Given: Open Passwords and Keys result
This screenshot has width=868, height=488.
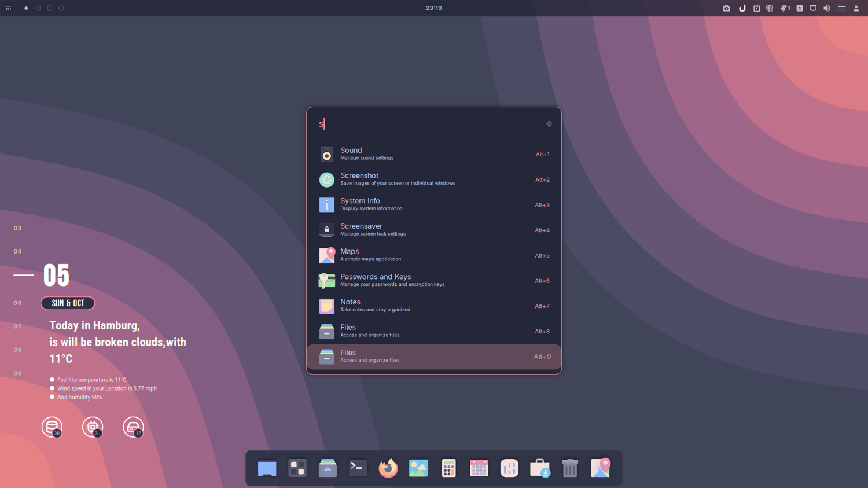Looking at the screenshot, I should tap(434, 281).
